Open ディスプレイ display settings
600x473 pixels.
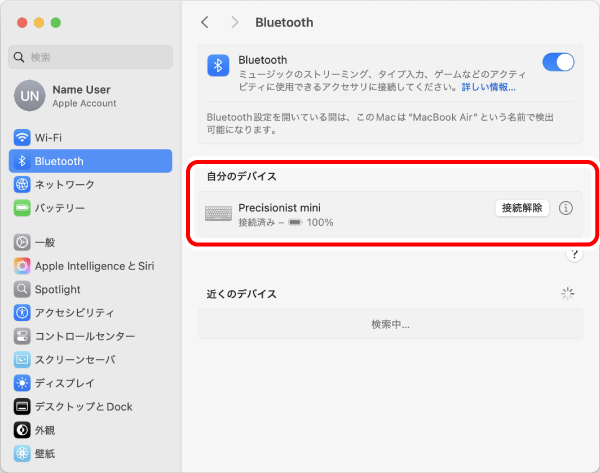(x=90, y=383)
